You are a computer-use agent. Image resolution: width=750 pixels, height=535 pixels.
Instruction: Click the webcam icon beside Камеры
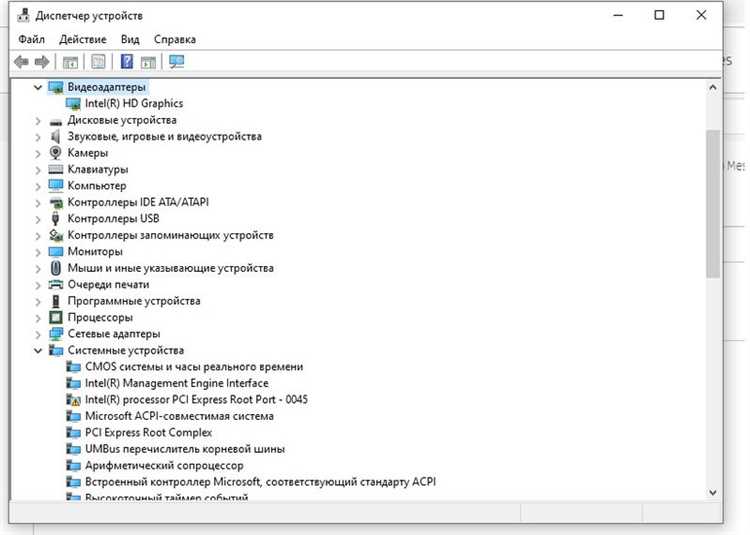[x=55, y=153]
